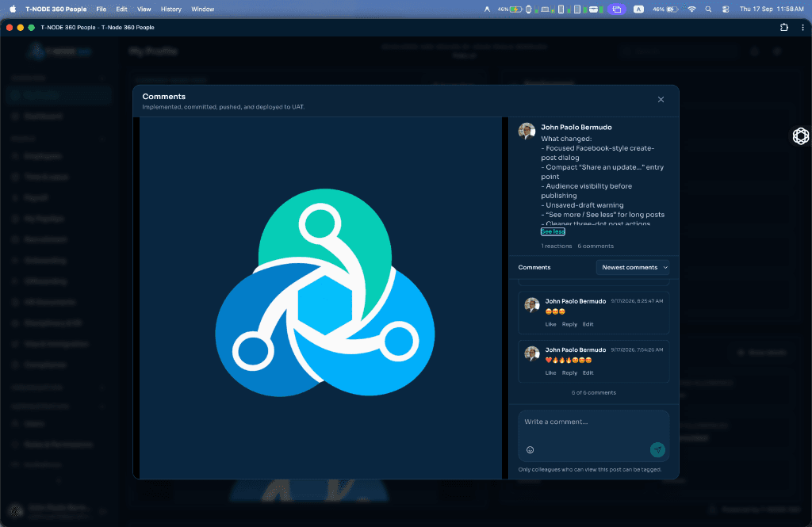Image resolution: width=812 pixels, height=527 pixels.
Task: Click the Comments dialog heading
Action: tap(163, 97)
